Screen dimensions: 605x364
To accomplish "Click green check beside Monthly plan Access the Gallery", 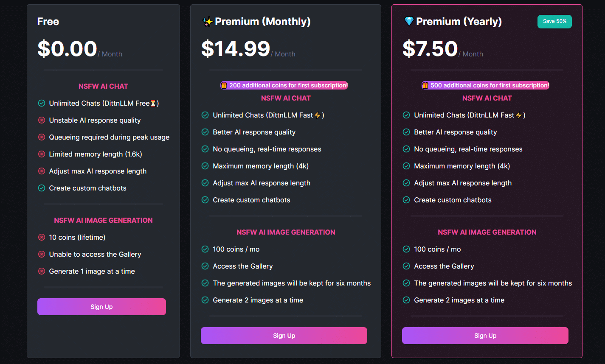I will pos(205,266).
